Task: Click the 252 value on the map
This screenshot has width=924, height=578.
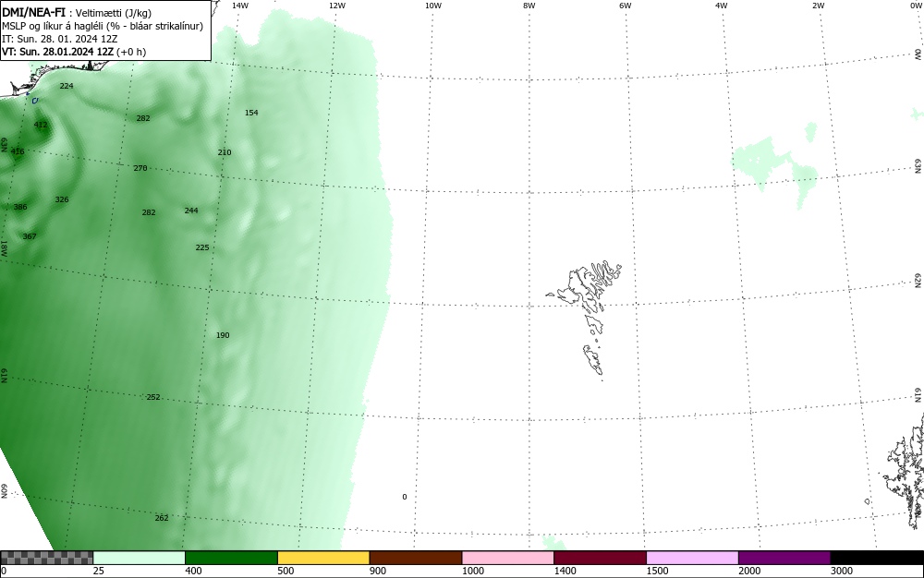Action: pos(153,397)
